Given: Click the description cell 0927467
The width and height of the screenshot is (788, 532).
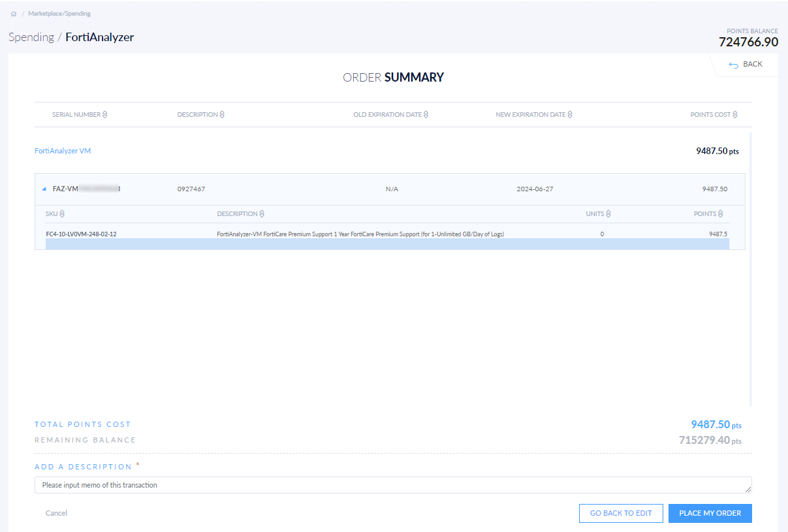Looking at the screenshot, I should tap(191, 189).
